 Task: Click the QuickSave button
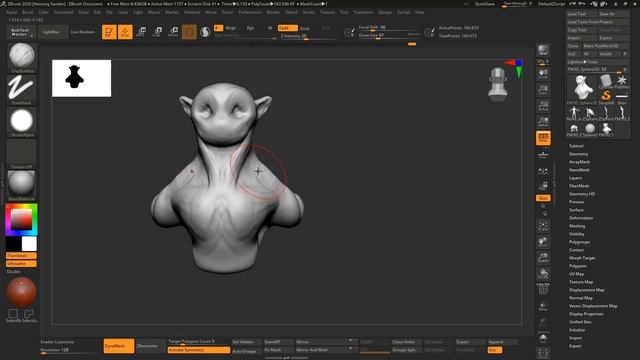(484, 4)
